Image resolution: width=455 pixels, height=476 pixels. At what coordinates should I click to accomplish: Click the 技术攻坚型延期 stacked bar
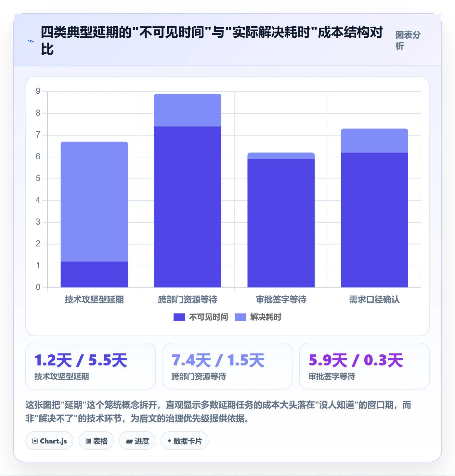click(94, 215)
